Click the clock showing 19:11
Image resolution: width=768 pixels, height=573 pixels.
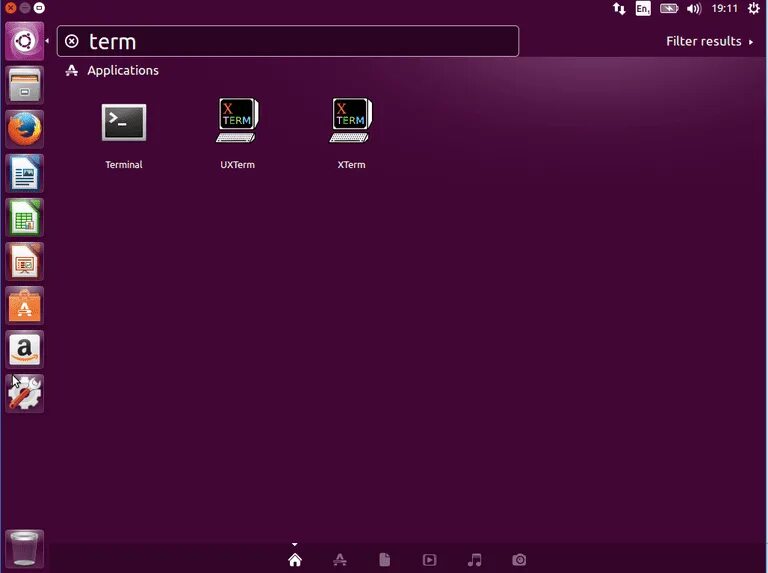pyautogui.click(x=724, y=8)
